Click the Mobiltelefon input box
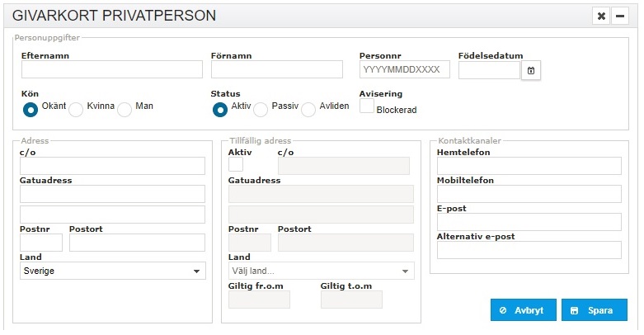The height and width of the screenshot is (335, 644). point(529,194)
